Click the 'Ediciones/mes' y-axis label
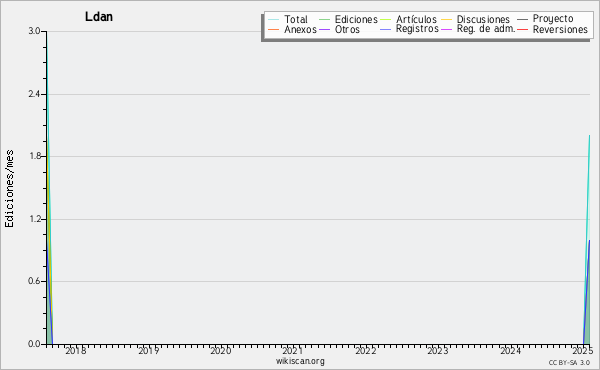The height and width of the screenshot is (370, 600). pos(9,189)
